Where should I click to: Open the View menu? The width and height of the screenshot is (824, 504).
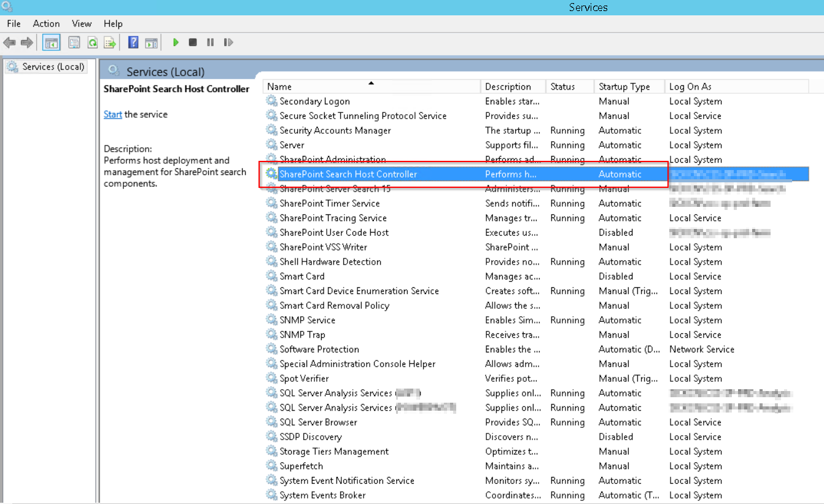(82, 23)
